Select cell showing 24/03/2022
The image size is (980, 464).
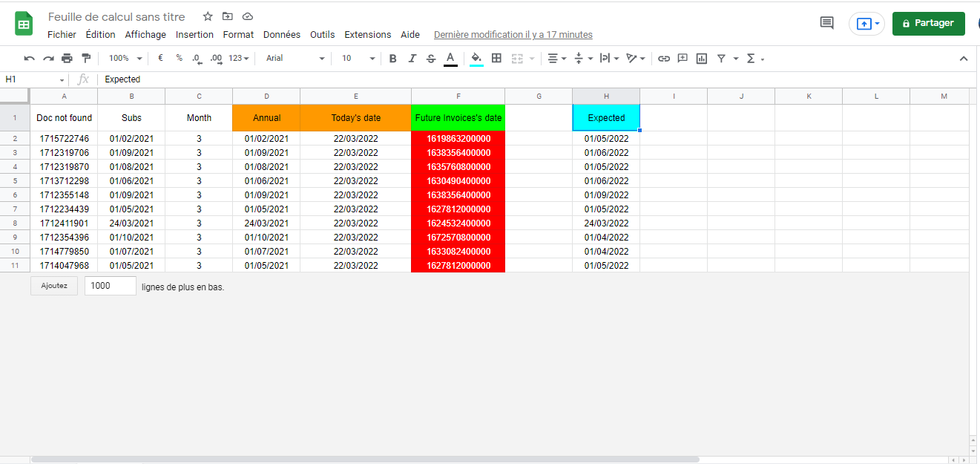[x=606, y=223]
